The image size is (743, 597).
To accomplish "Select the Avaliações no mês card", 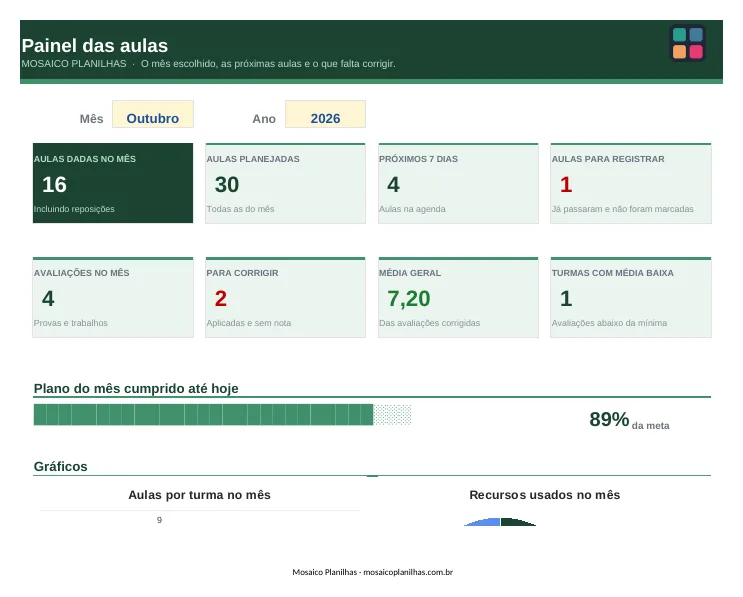I will pyautogui.click(x=113, y=298).
